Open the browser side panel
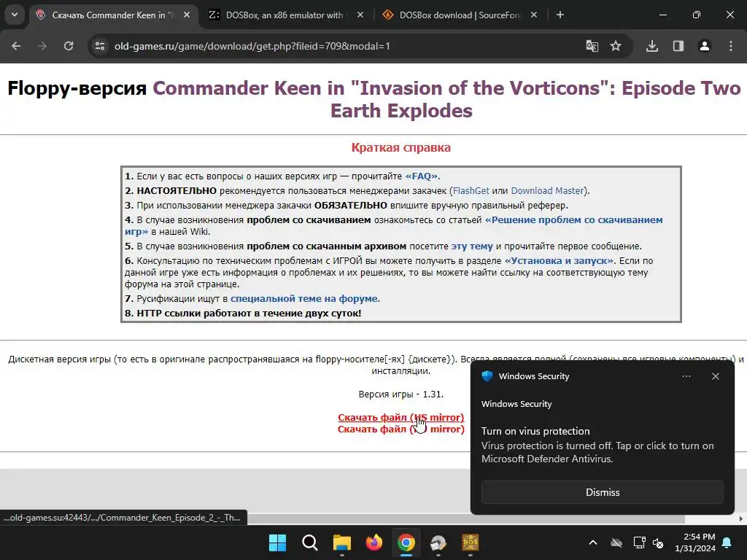This screenshot has width=747, height=560. click(x=678, y=46)
